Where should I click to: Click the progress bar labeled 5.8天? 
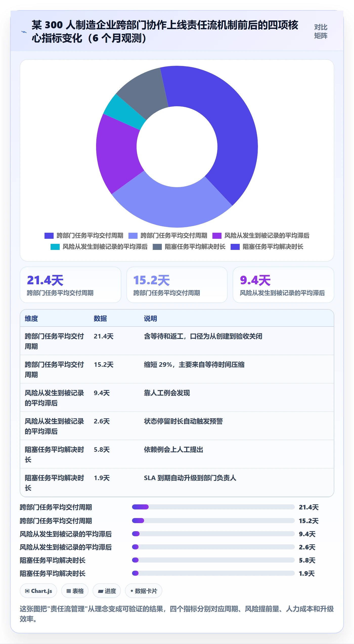[213, 560]
